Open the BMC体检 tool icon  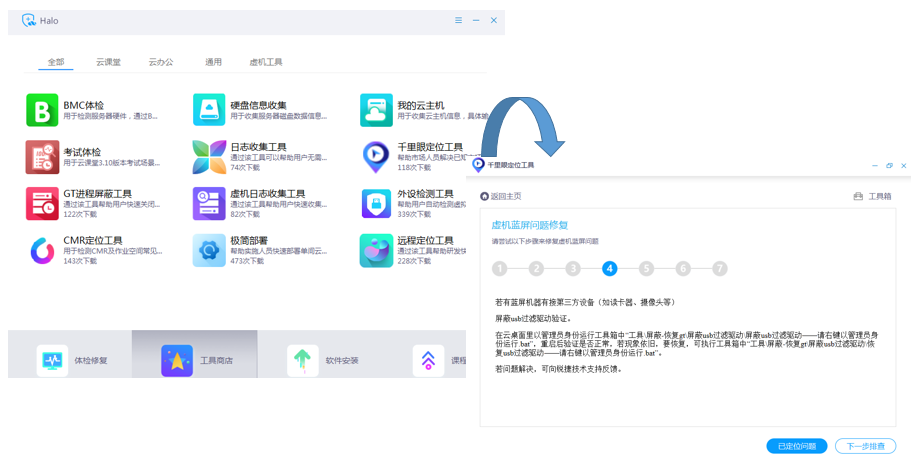tap(42, 111)
